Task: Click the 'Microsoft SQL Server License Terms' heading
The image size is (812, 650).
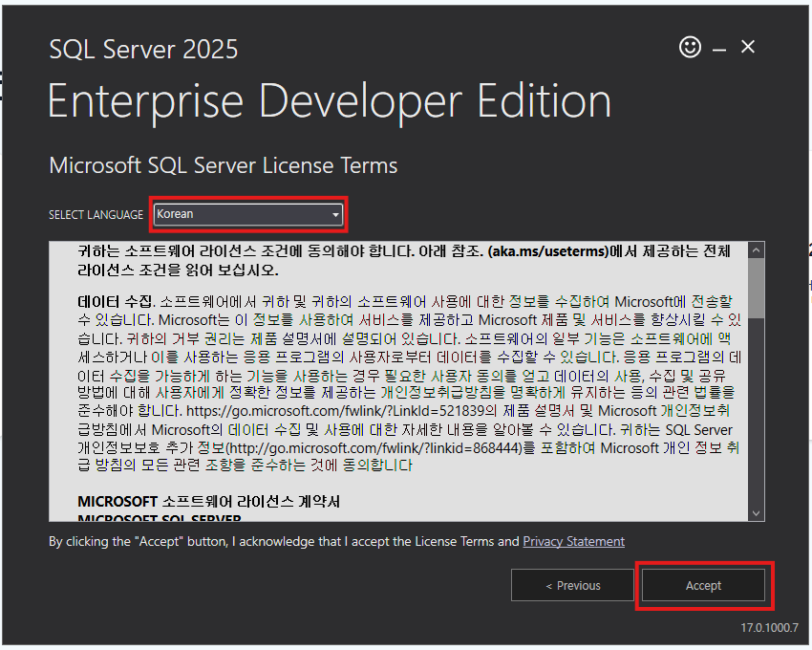Action: tap(224, 165)
